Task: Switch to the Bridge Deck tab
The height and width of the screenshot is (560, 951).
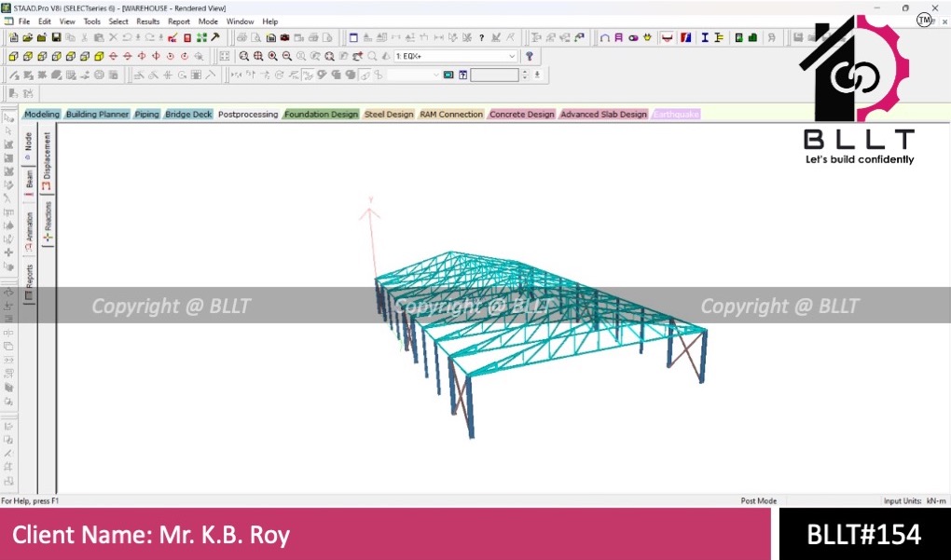Action: pos(188,114)
